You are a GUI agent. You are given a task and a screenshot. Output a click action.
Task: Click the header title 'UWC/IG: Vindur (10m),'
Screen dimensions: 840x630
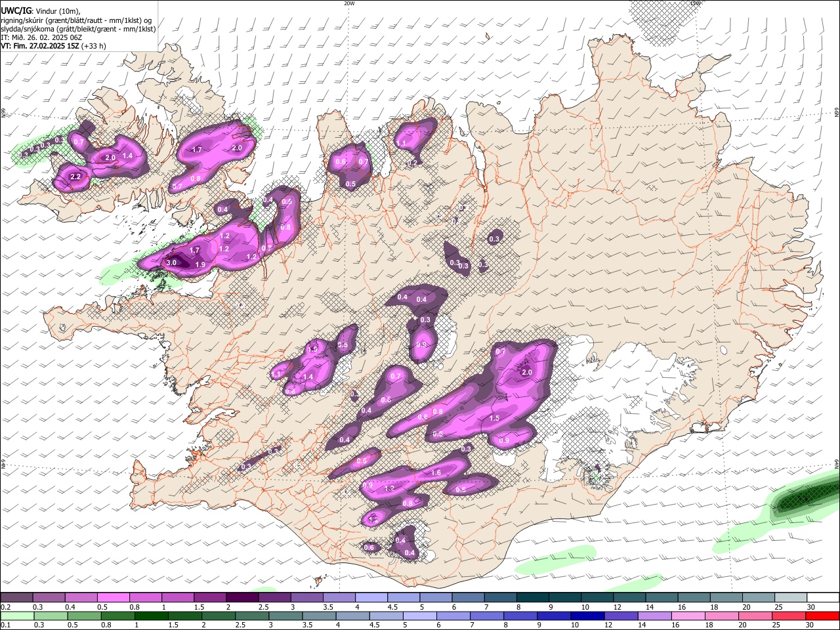41,11
